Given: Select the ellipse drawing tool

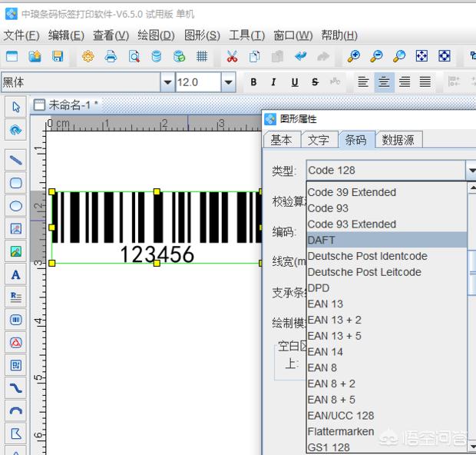Looking at the screenshot, I should click(x=16, y=206).
